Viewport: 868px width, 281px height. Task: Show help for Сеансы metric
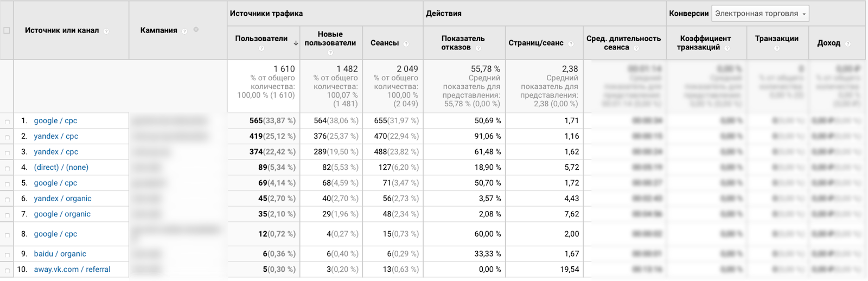(406, 44)
